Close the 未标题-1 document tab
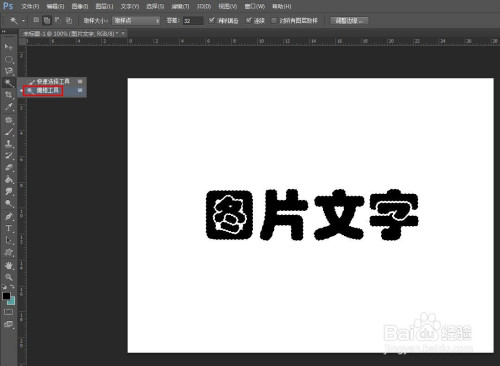Viewport: 500px width, 366px height. tap(123, 33)
